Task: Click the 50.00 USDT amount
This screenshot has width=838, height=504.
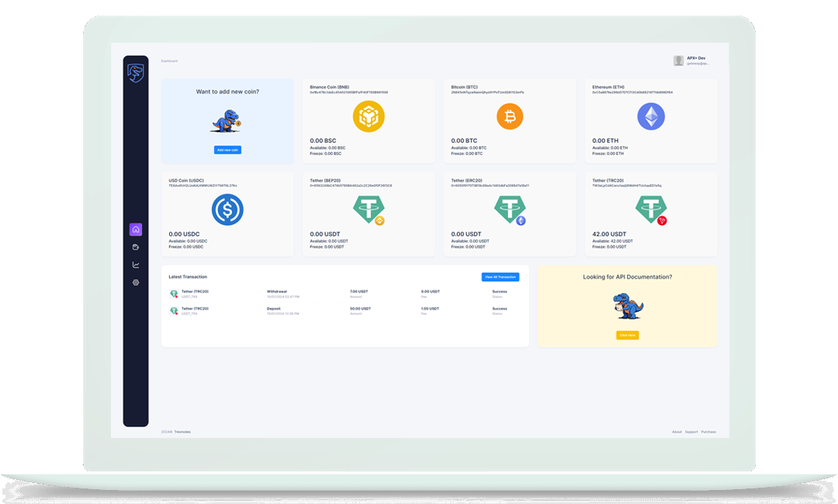Action: tap(360, 309)
